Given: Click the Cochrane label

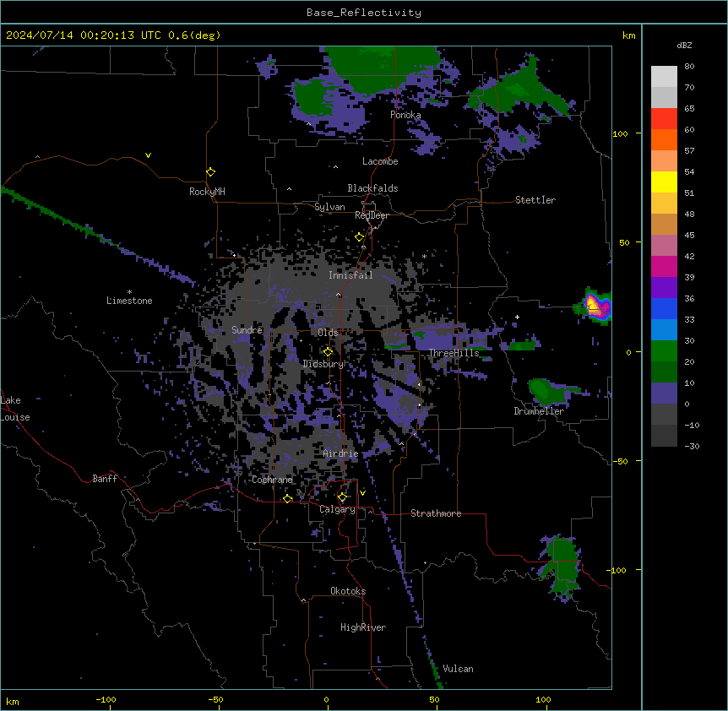Looking at the screenshot, I should [272, 480].
